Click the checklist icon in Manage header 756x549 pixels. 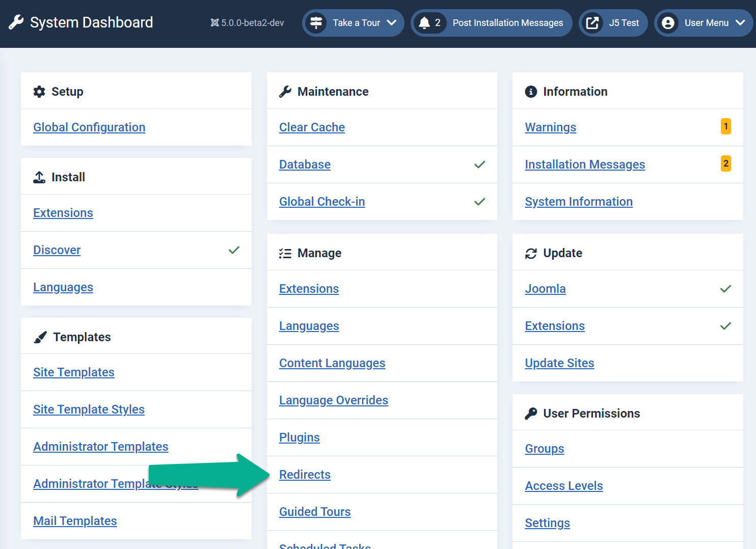(x=285, y=253)
